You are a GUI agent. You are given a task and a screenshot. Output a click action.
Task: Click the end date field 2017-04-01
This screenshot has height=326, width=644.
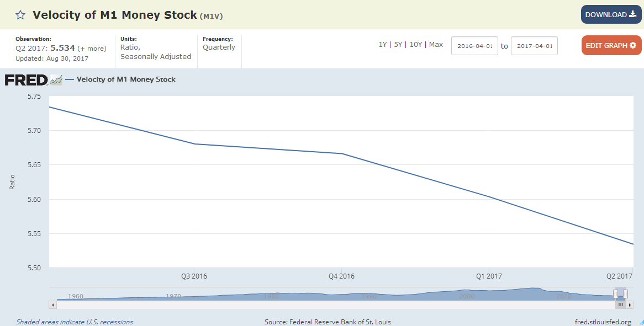pos(534,46)
